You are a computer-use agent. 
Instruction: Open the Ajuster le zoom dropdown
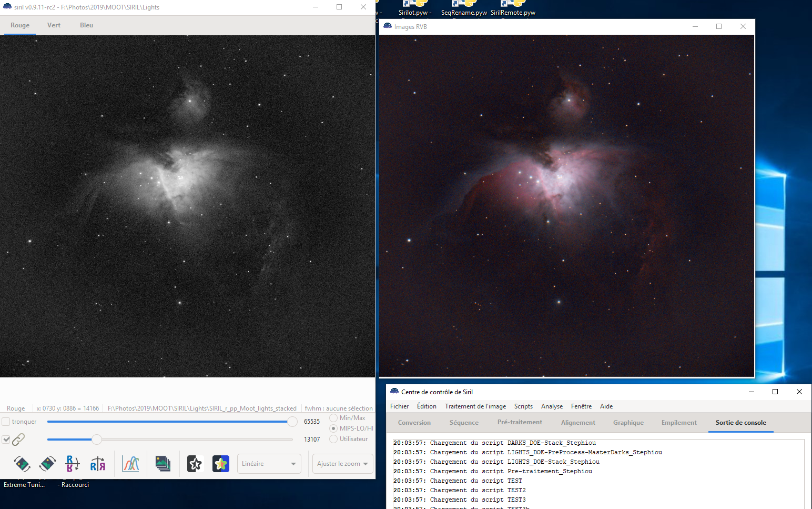[343, 464]
